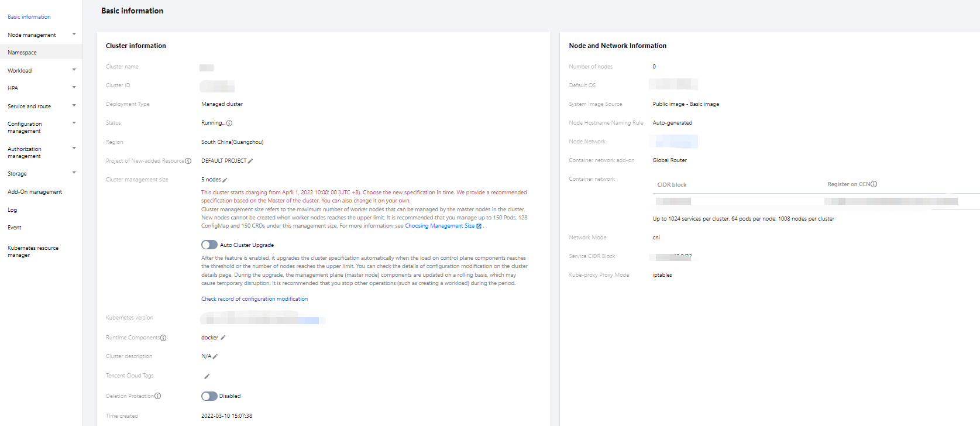980x426 pixels.
Task: Enable Auto Cluster Upgrade switch
Action: coord(209,245)
